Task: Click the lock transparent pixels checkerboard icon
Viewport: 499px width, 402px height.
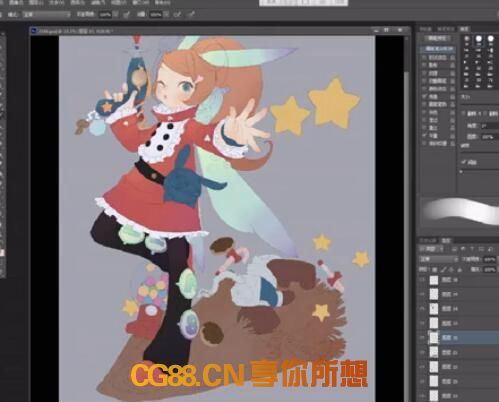Action: click(x=435, y=269)
